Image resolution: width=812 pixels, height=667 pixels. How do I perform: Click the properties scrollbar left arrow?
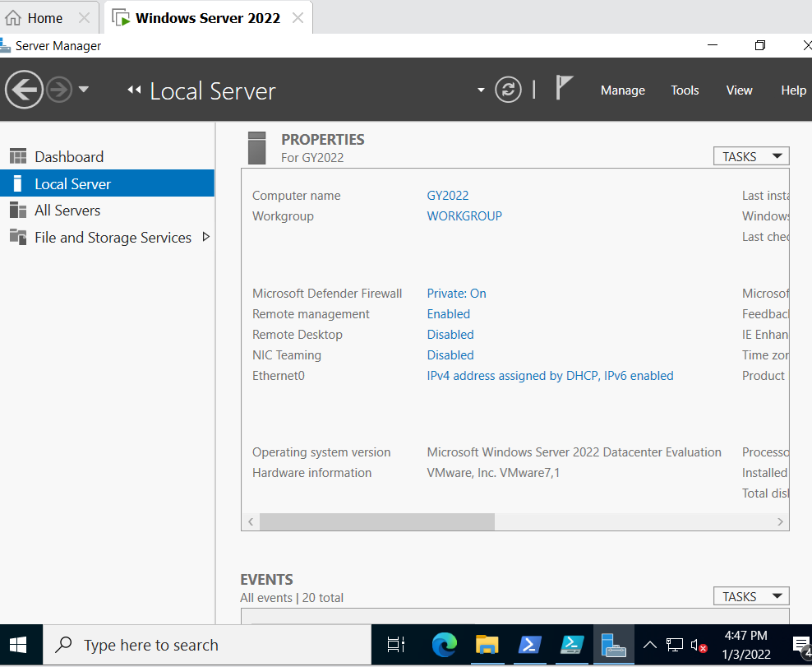(x=251, y=522)
